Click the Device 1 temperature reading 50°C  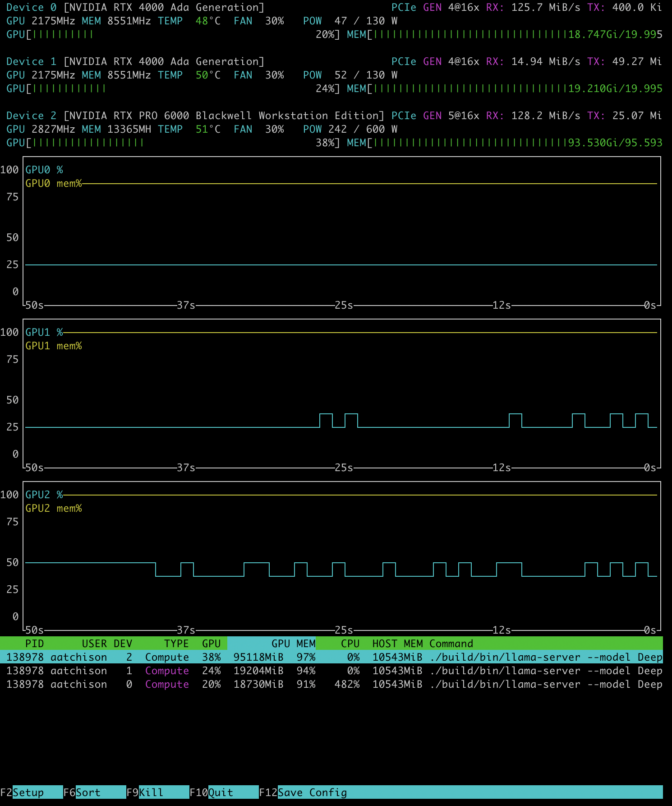click(207, 75)
